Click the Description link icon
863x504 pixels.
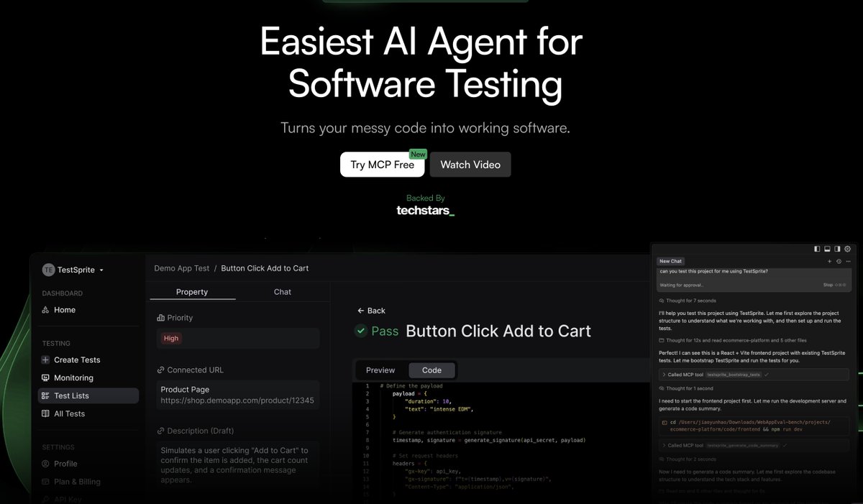pyautogui.click(x=160, y=431)
